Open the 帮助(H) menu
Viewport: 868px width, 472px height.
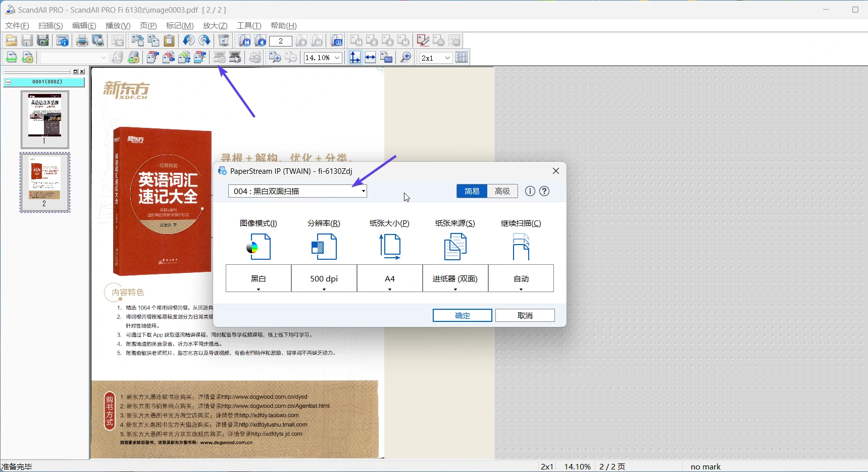[x=284, y=26]
